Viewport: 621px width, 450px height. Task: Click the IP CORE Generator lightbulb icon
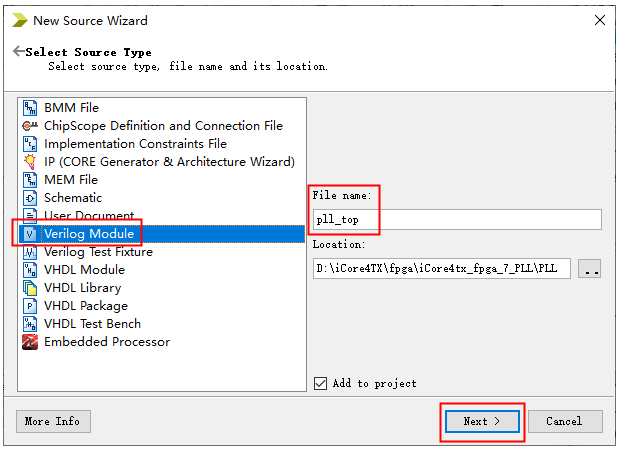click(x=29, y=162)
